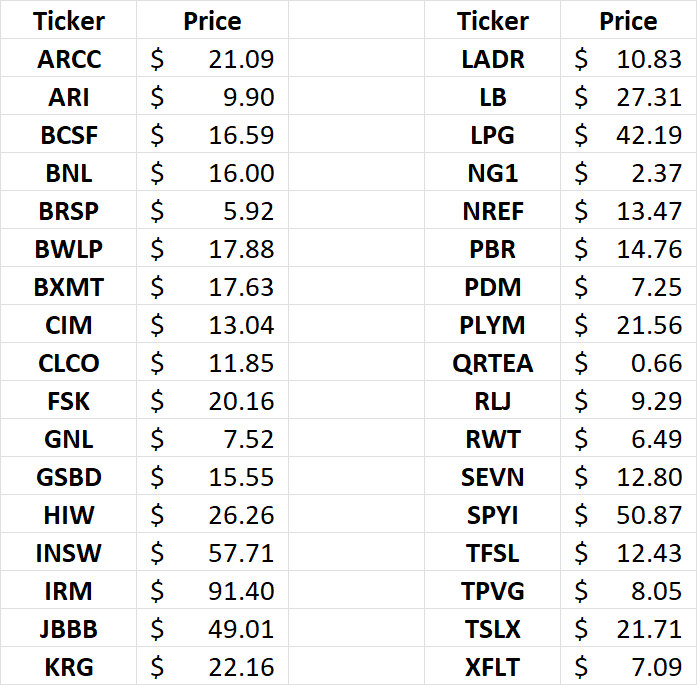This screenshot has height=685, width=697.
Task: Click the SPYI ticker cell
Action: point(492,515)
